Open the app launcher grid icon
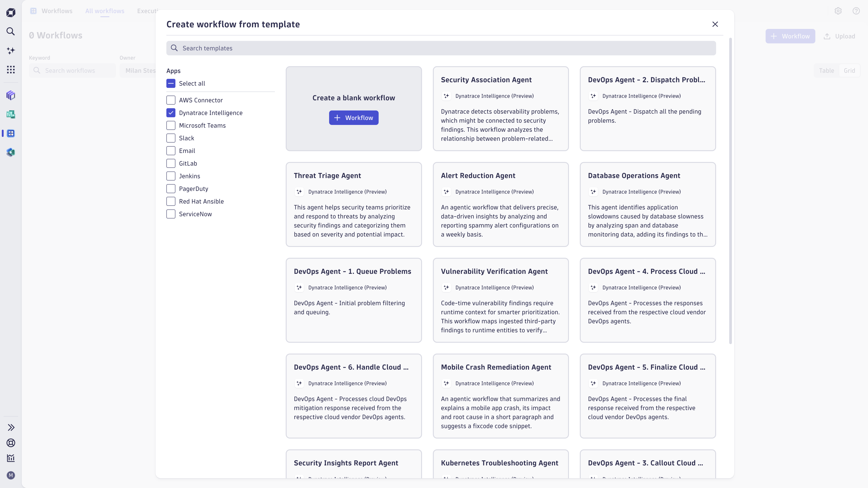Image resolution: width=868 pixels, height=488 pixels. click(10, 69)
